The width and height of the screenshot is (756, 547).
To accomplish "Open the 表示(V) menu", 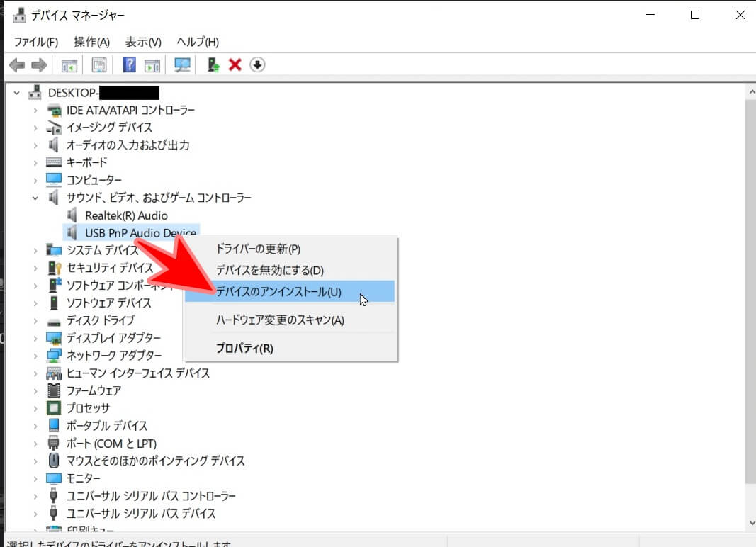I will 142,42.
